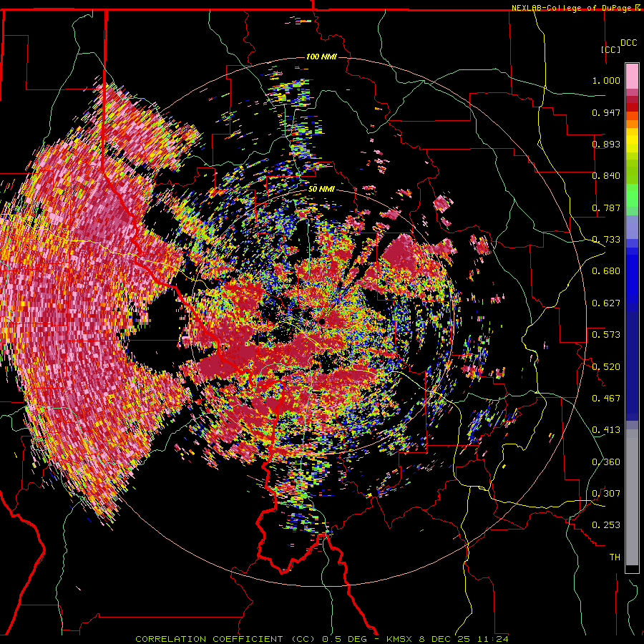Screen dimensions: 644x644
Task: Click the bright green colorbar segment near 0.787
Action: pos(632,195)
